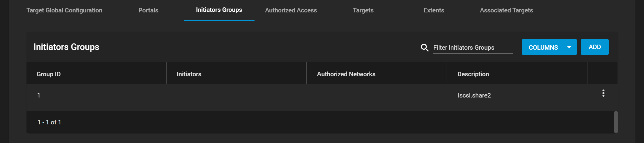Click the table's vertical scrollbar
Screen dimensions: 644x143
point(616,122)
